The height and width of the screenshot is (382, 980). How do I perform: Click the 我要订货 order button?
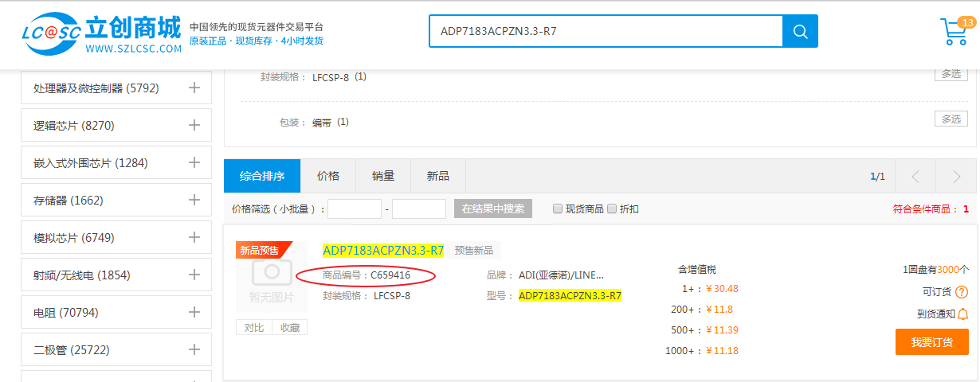932,342
